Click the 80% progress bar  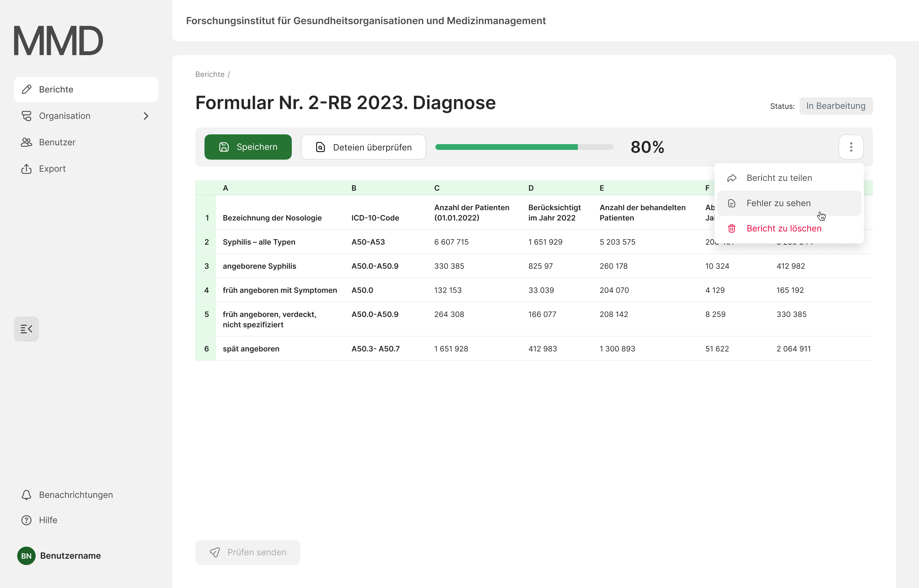(x=524, y=147)
